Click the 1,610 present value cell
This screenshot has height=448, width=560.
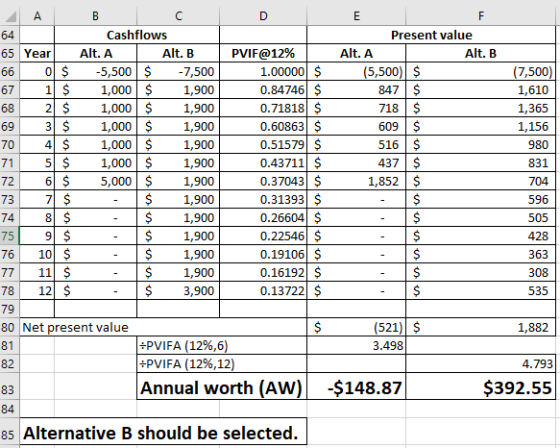point(481,90)
